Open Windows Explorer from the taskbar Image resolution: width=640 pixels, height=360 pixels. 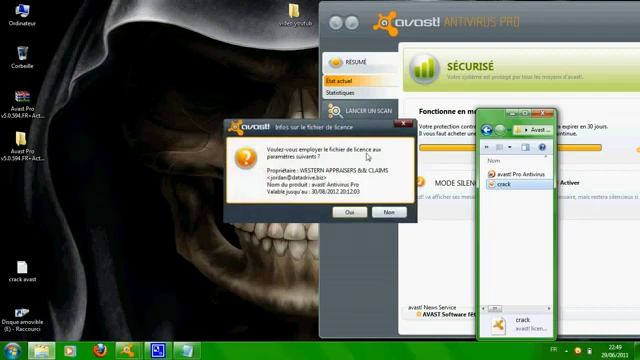[x=41, y=351]
